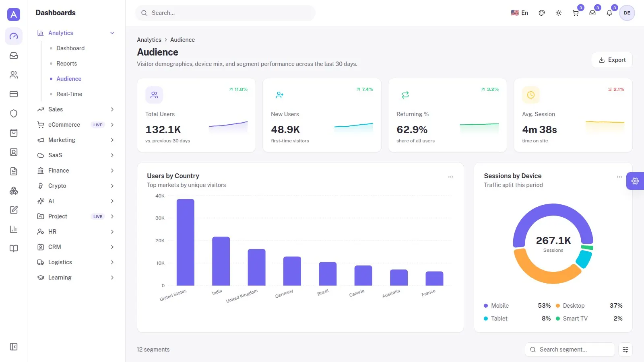
Task: Select the open book icon in the left rail
Action: click(14, 249)
